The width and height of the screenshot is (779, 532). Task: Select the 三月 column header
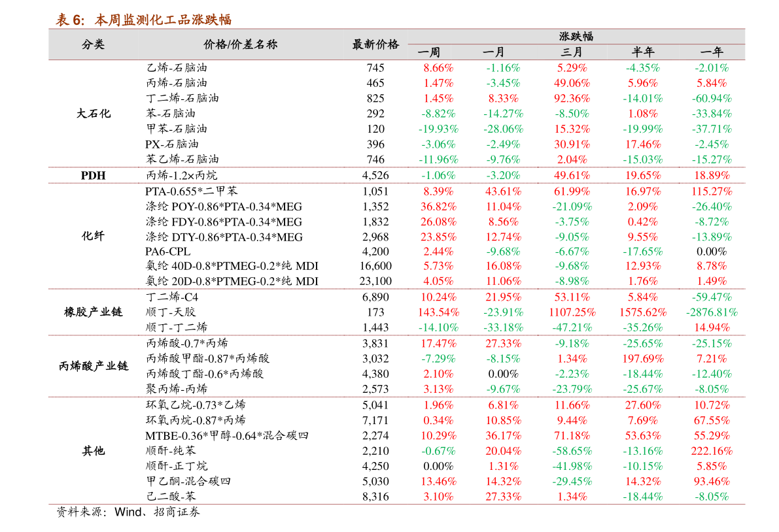pyautogui.click(x=572, y=52)
